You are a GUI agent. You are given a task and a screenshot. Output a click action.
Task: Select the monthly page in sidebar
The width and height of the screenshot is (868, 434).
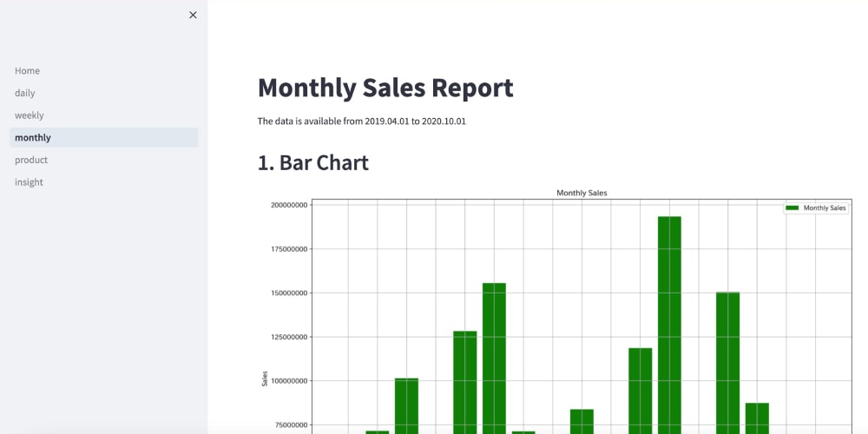(33, 138)
